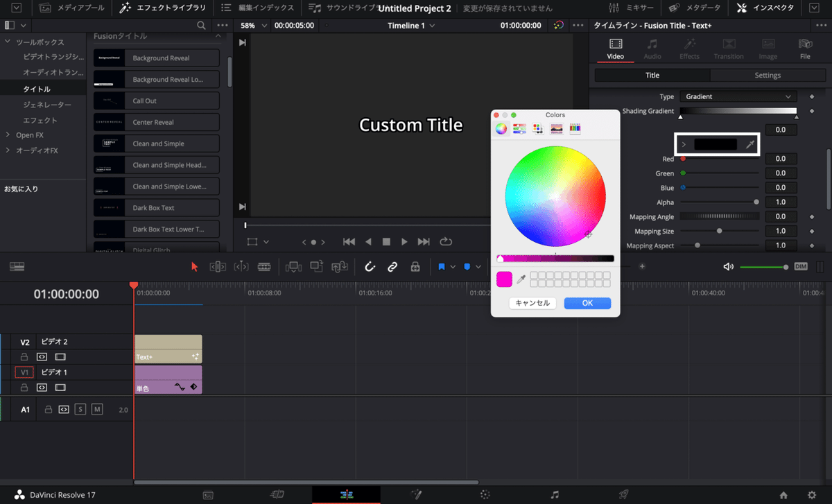This screenshot has height=504, width=832.
Task: Click the magenta swatch in Colors dialog
Action: [x=504, y=279]
